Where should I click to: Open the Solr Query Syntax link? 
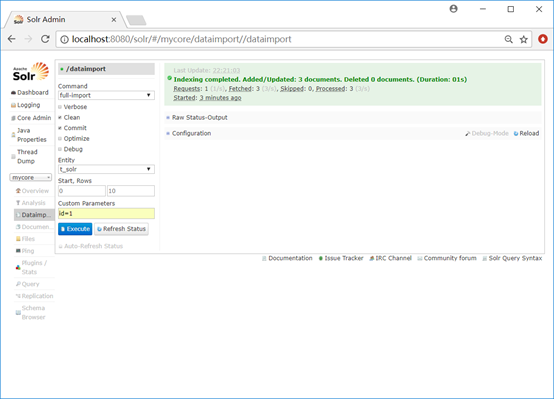coord(512,258)
